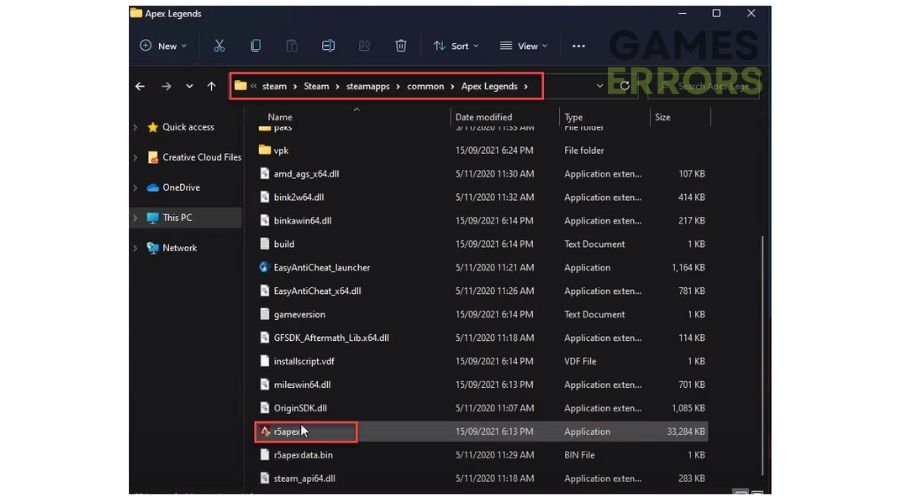Select the bink2w64.dll file name
Image resolution: width=900 pixels, height=500 pixels.
click(x=298, y=197)
